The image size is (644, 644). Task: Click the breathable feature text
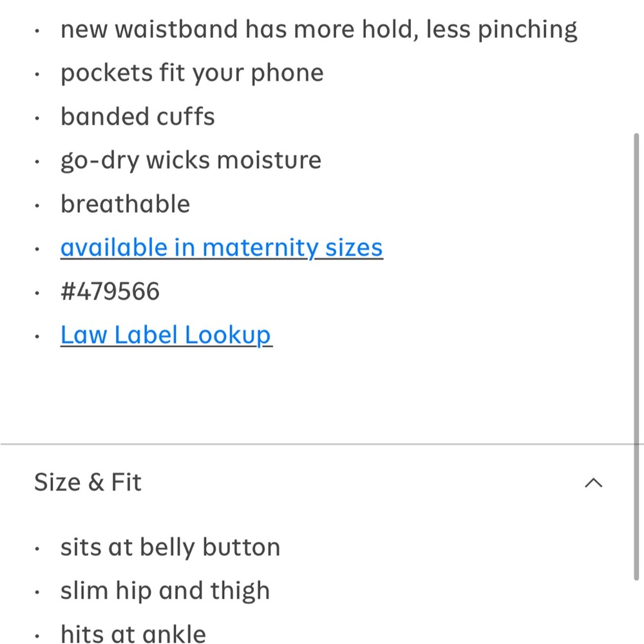coord(126,204)
